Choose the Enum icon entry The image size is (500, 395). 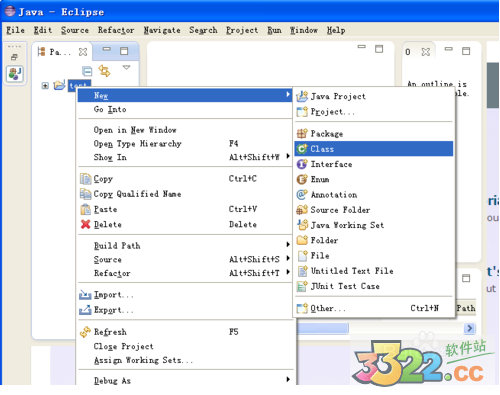(302, 179)
